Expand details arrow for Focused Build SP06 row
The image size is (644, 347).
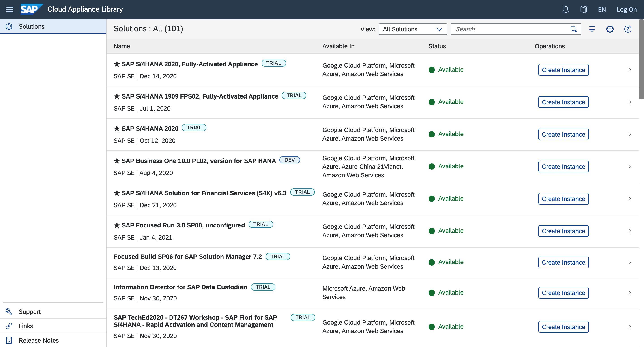[629, 263]
